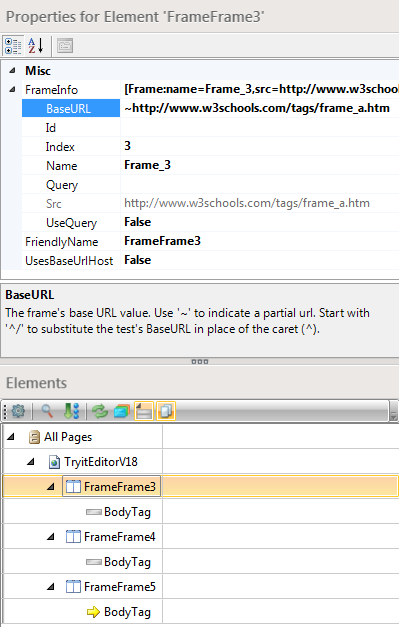
Task: Edit Index value 3
Action: tap(260, 146)
